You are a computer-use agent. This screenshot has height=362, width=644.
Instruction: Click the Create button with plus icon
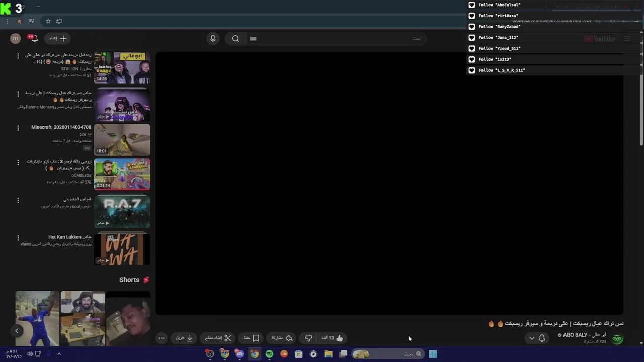point(58,38)
